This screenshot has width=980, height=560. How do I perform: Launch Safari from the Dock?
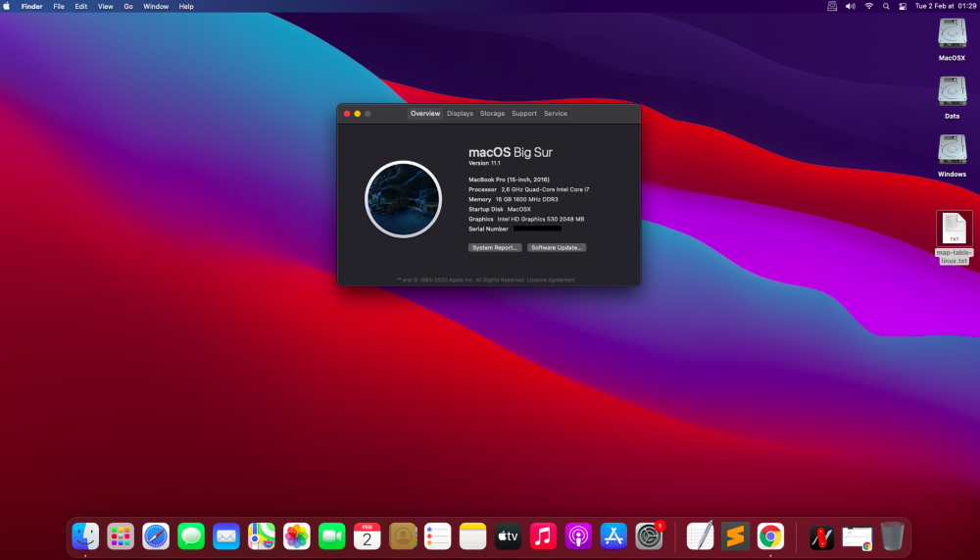[x=156, y=536]
